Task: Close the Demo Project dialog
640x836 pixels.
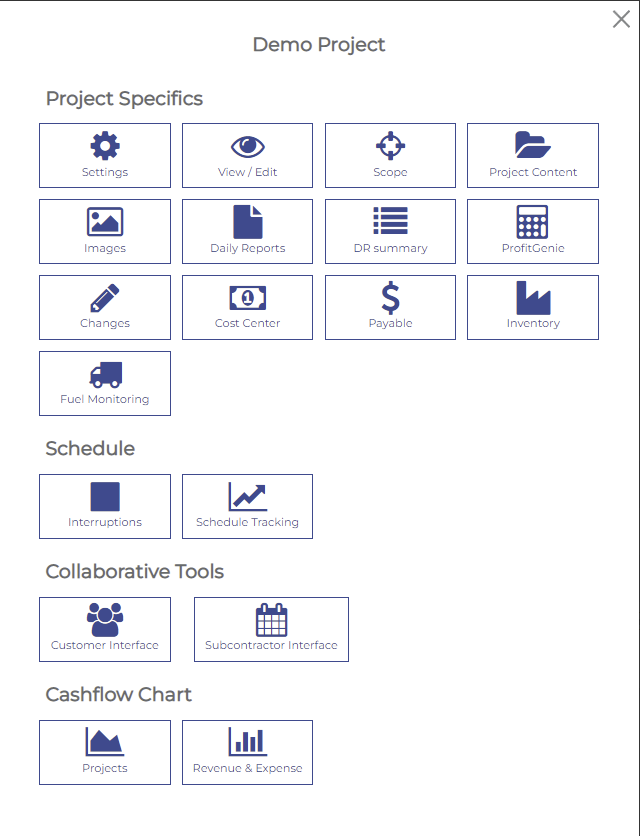Action: pos(621,19)
